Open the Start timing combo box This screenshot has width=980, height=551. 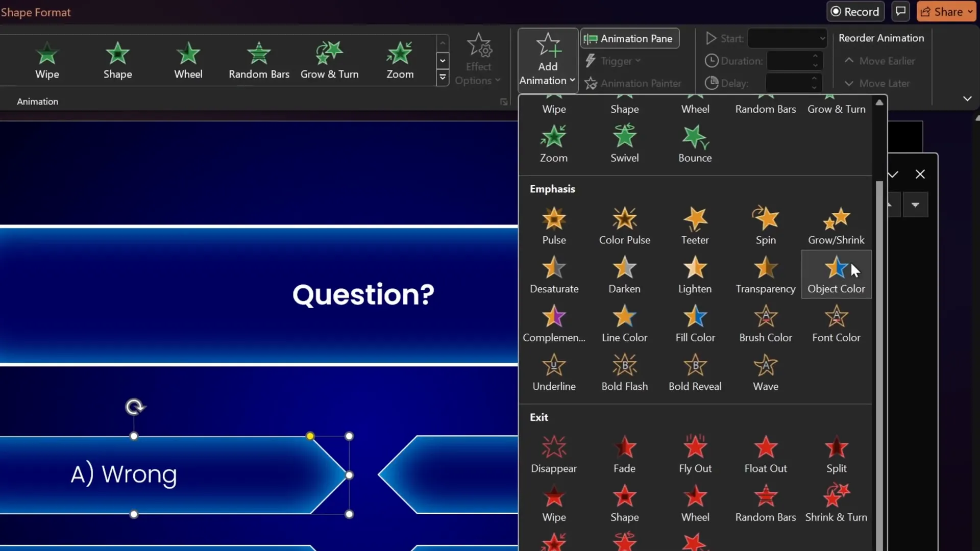(787, 38)
